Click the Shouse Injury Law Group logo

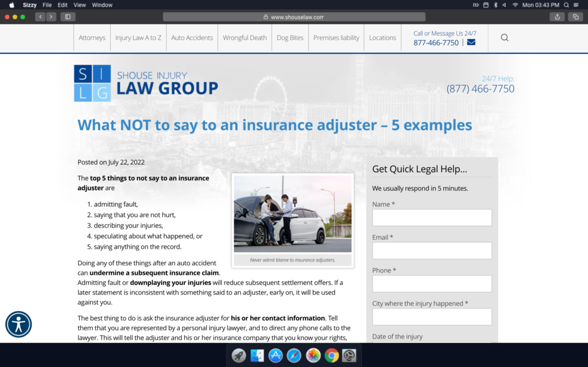[x=145, y=82]
